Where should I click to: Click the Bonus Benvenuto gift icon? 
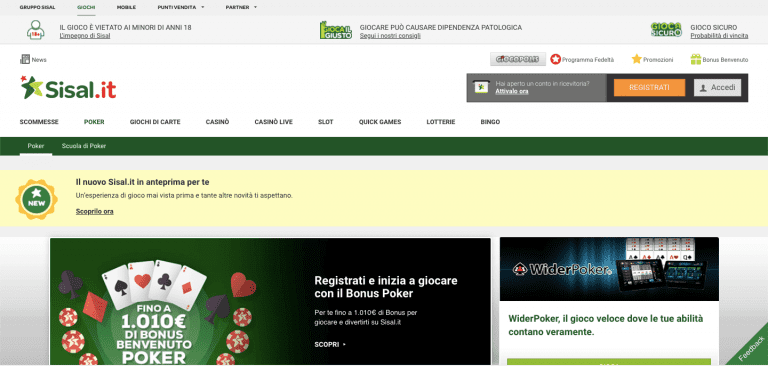[x=696, y=59]
